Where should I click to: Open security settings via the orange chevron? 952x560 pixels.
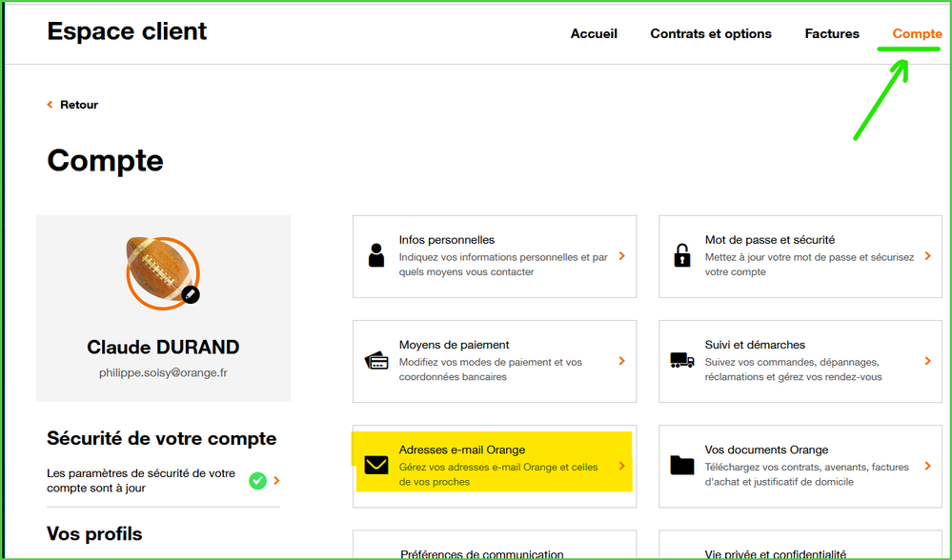pyautogui.click(x=277, y=481)
